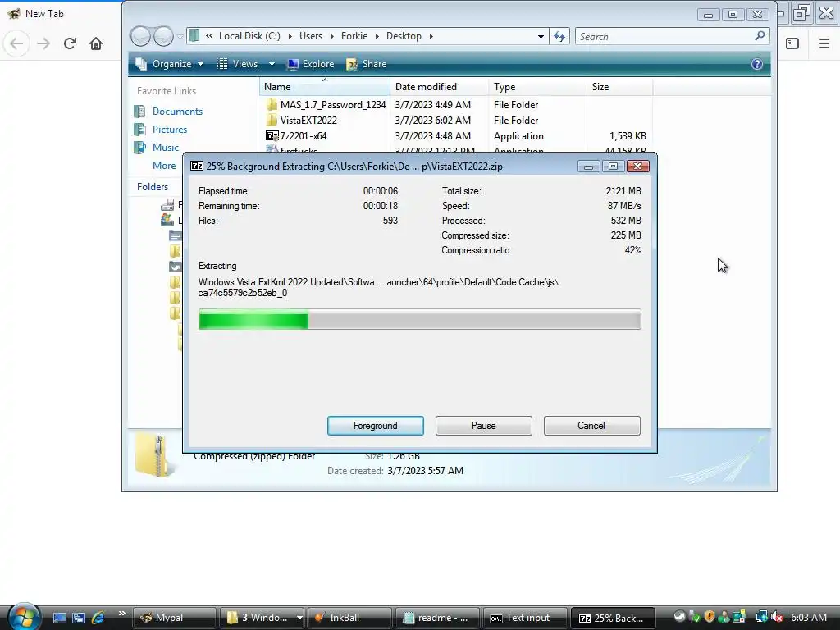Click the Windows Start orb

pyautogui.click(x=24, y=617)
